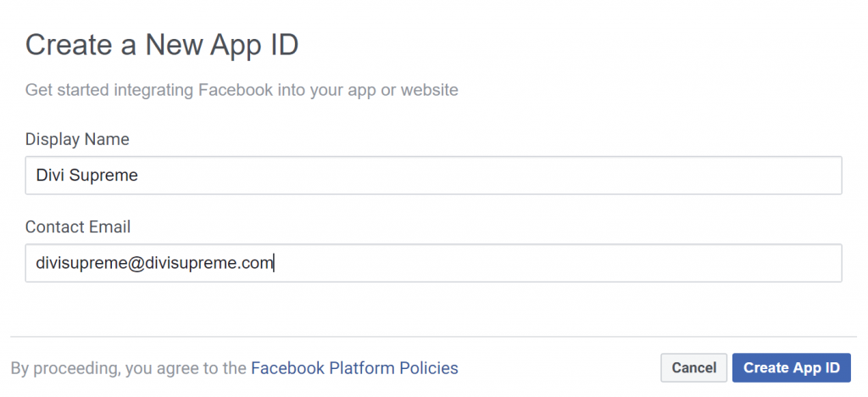Focus the Contact Email input field
Viewport: 868px width, 397px height.
(x=433, y=263)
